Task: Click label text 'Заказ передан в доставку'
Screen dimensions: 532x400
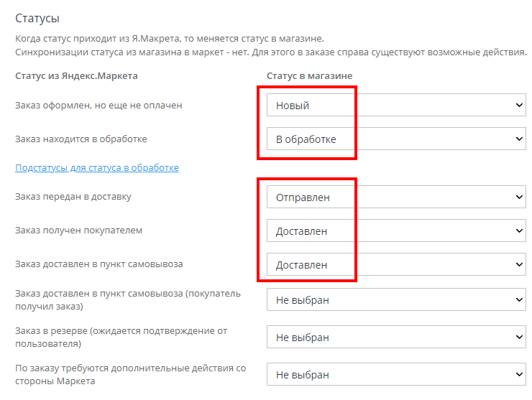Action: point(73,196)
